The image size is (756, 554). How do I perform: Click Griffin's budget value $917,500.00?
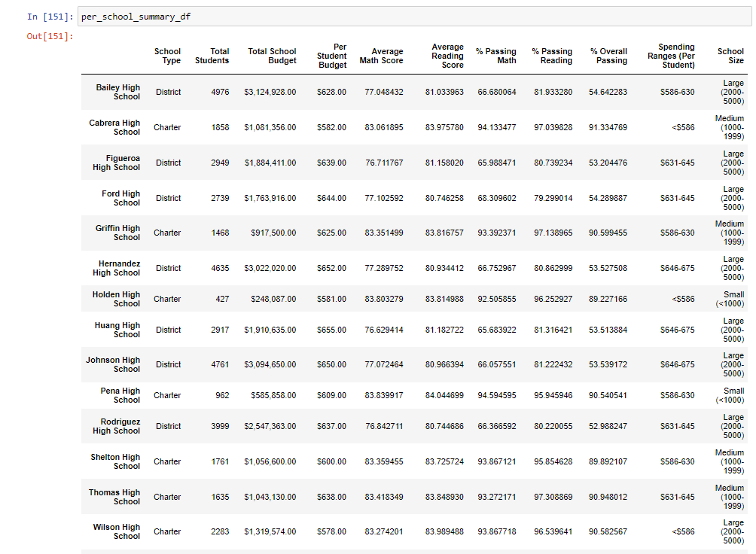tap(273, 233)
